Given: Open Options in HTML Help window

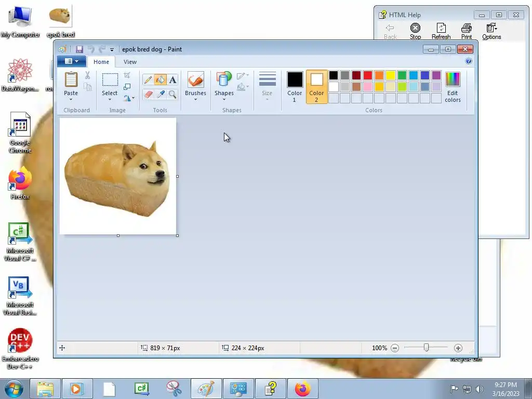Looking at the screenshot, I should [x=491, y=31].
